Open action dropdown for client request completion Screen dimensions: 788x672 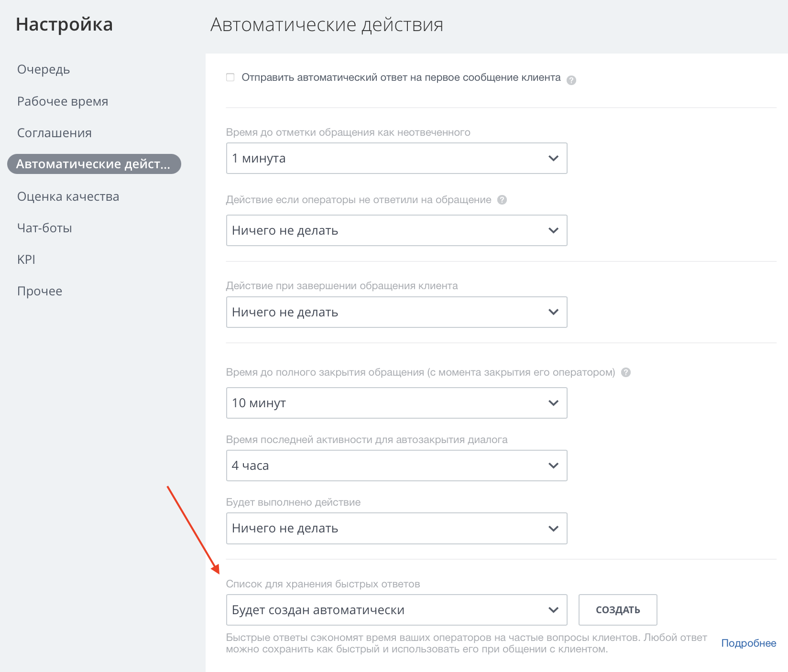click(396, 312)
